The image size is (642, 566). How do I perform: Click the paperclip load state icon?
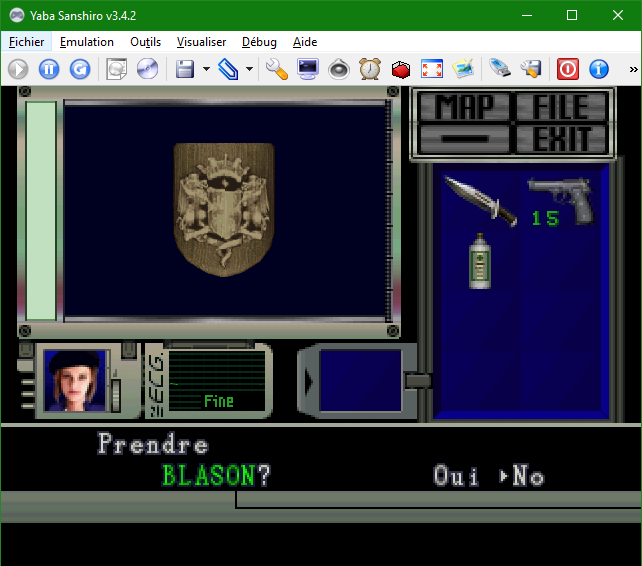coord(228,69)
